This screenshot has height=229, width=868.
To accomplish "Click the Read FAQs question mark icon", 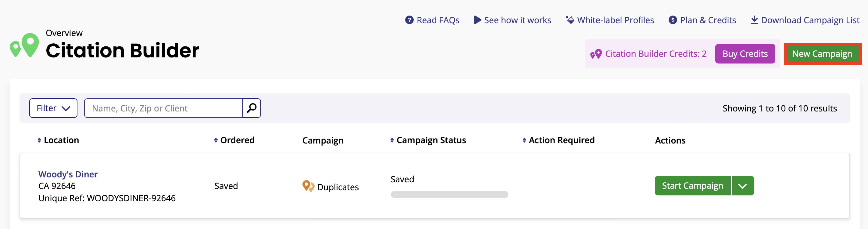I will (x=409, y=20).
